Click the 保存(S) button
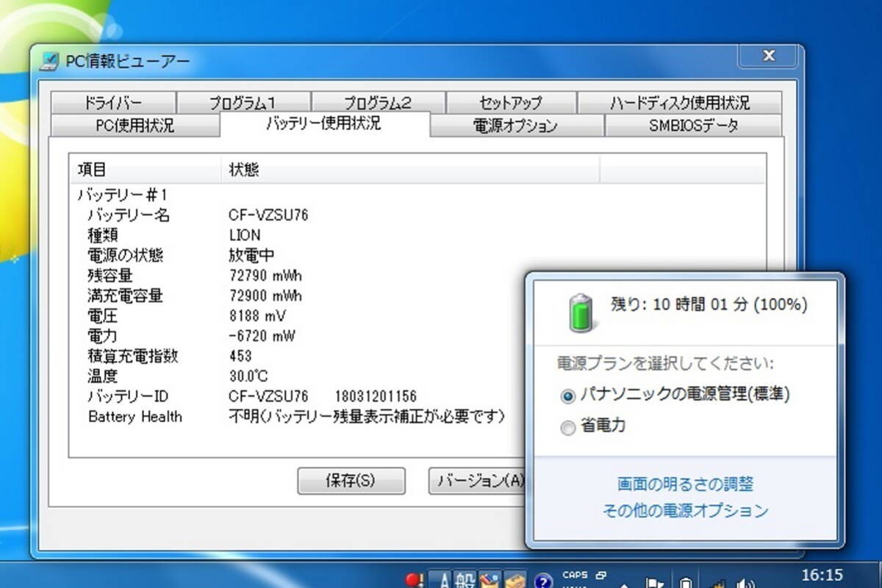The image size is (882, 588). tap(351, 481)
